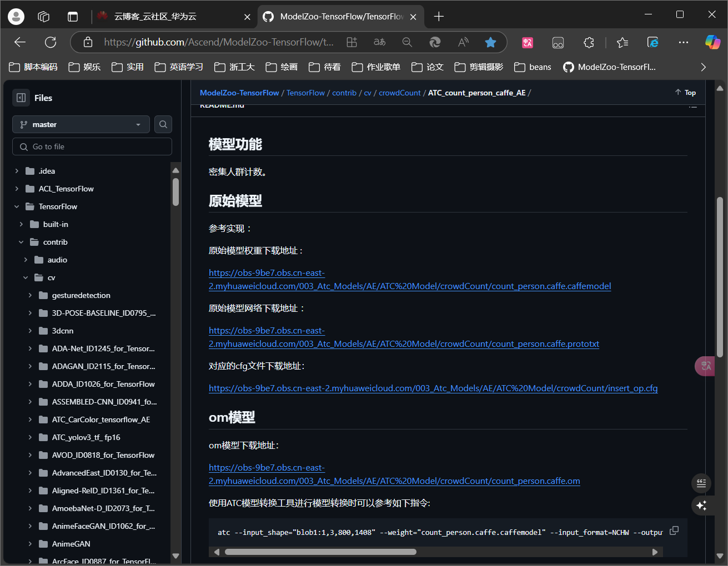Open the 脚本编码 bookmarks folder
Viewport: 728px width, 566px height.
(34, 67)
